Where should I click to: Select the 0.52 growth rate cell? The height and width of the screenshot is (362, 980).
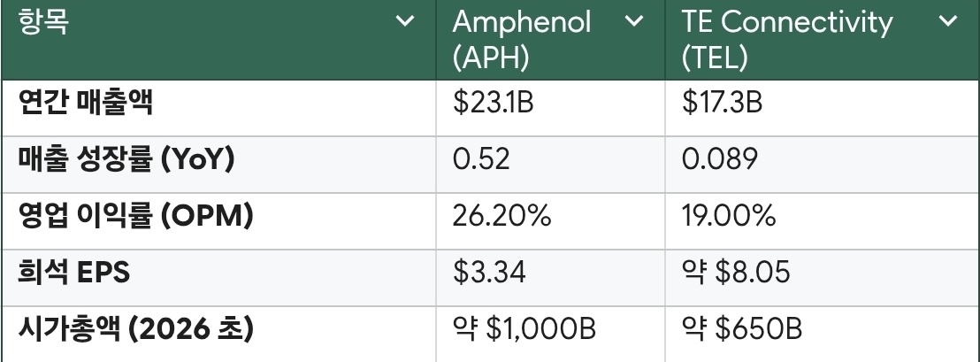coord(550,165)
